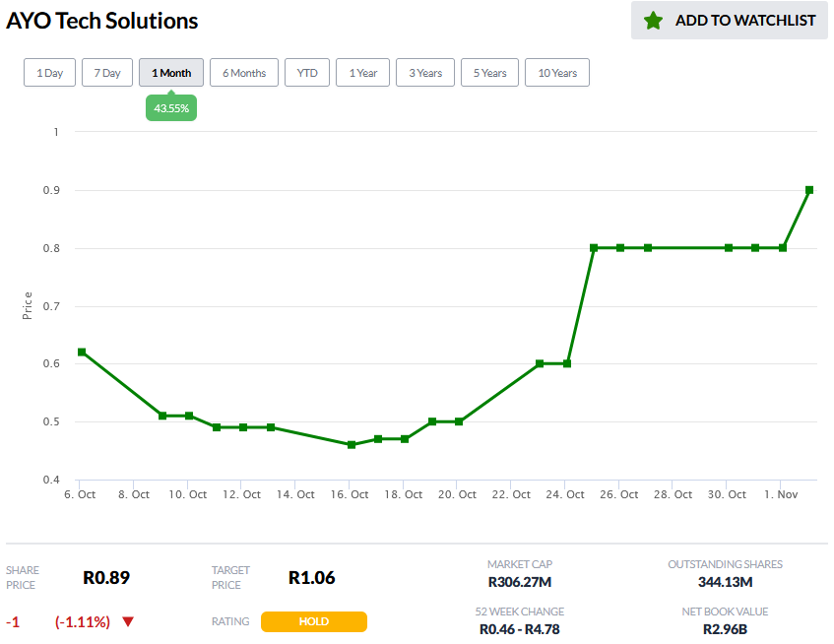Viewport: 834px width, 644px height.
Task: Click the final 0.9 data point marker
Action: pos(809,190)
